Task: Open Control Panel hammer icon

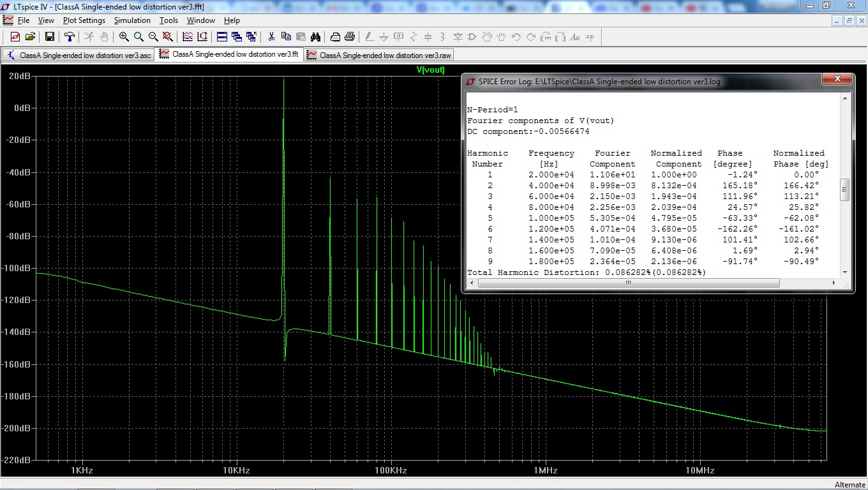Action: (70, 36)
